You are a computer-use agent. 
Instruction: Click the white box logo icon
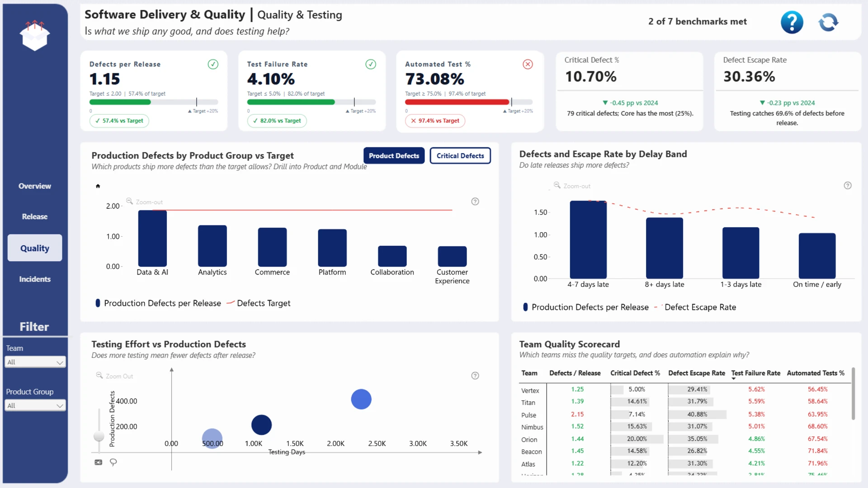coord(35,36)
